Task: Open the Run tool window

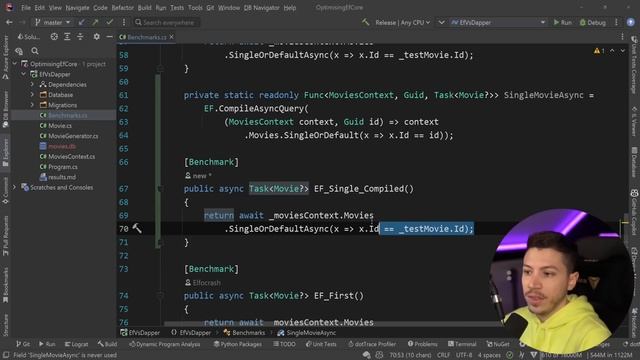Action: click(47, 344)
